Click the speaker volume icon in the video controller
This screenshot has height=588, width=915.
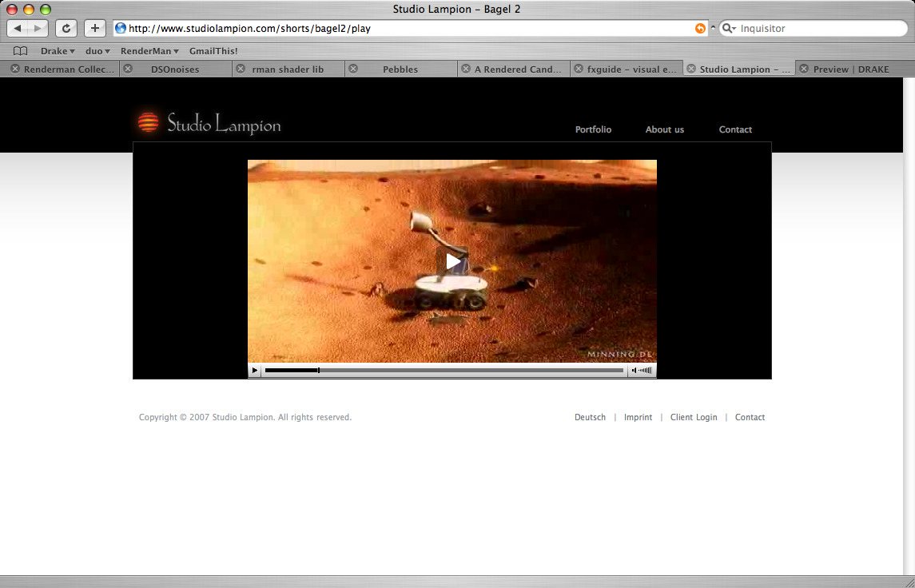(x=642, y=371)
